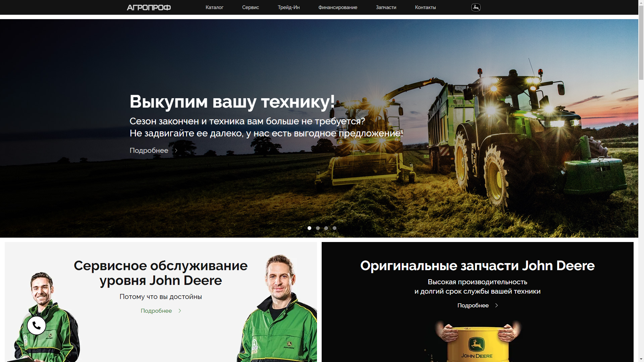Click chevron beside parts section Подробнее
Screen dimensions: 644x362
[x=497, y=305]
